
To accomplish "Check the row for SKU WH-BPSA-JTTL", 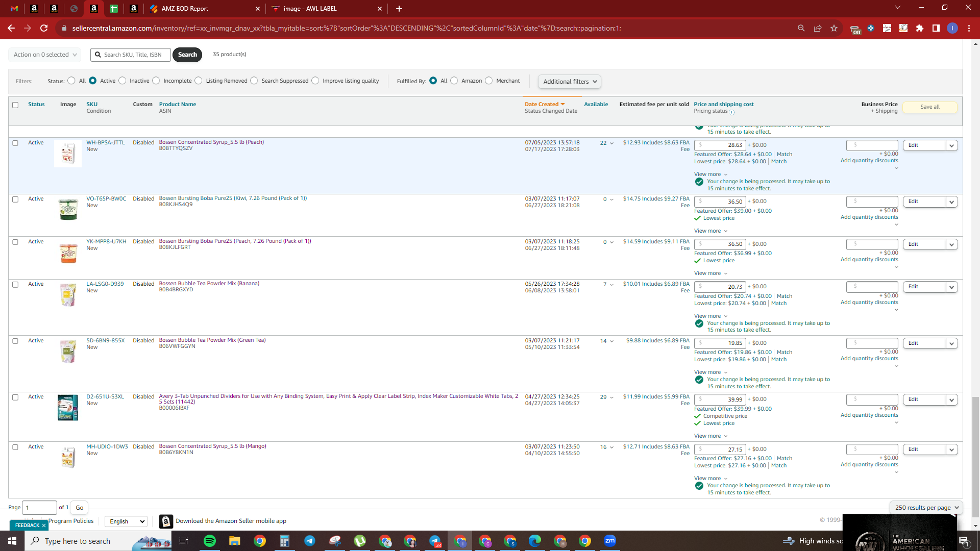I will (15, 143).
